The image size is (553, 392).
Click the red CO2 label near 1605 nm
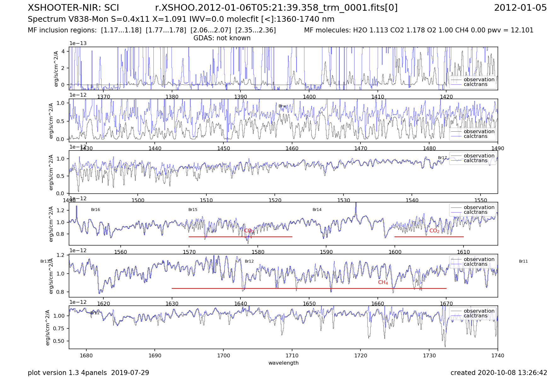pos(434,231)
